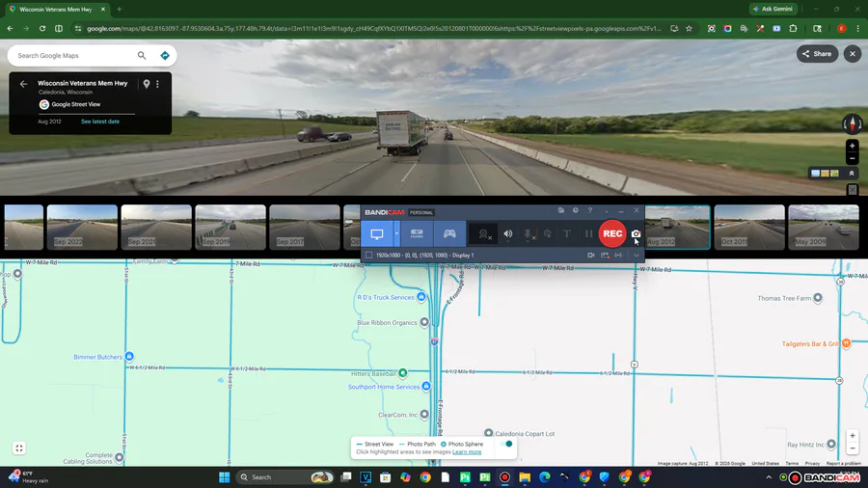Select Bandicam HDMI device recording mode
Screen dimensions: 868x488
tap(417, 233)
